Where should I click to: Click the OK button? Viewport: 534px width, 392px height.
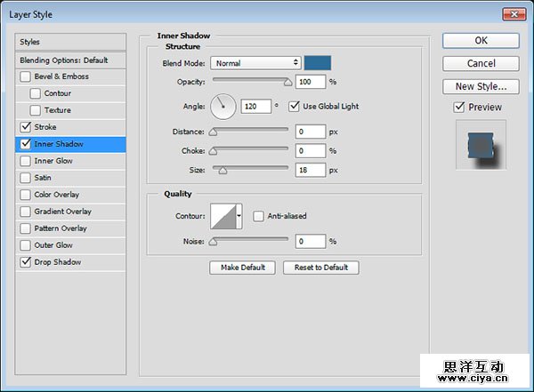click(481, 40)
